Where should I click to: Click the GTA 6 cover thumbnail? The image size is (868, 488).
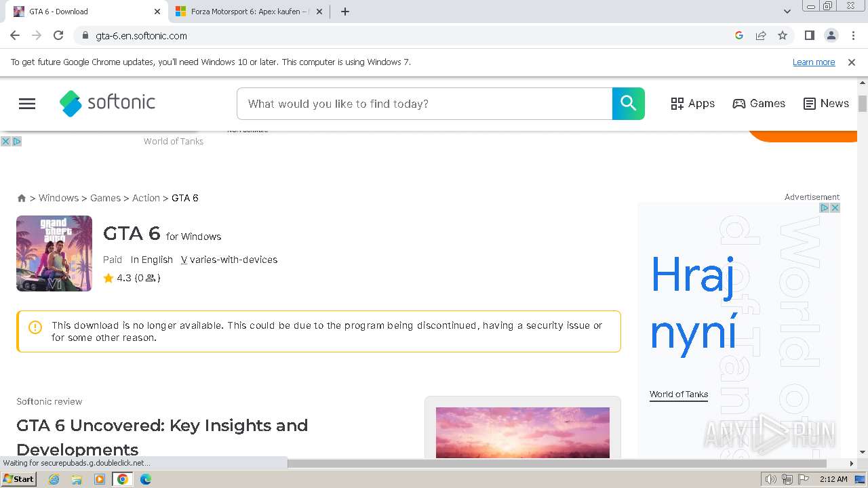(x=54, y=253)
